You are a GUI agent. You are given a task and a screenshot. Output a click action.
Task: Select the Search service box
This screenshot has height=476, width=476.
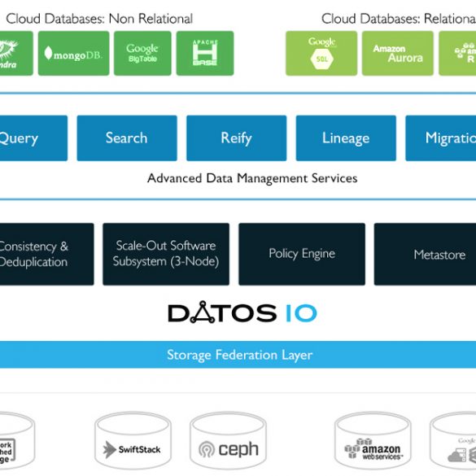[127, 138]
